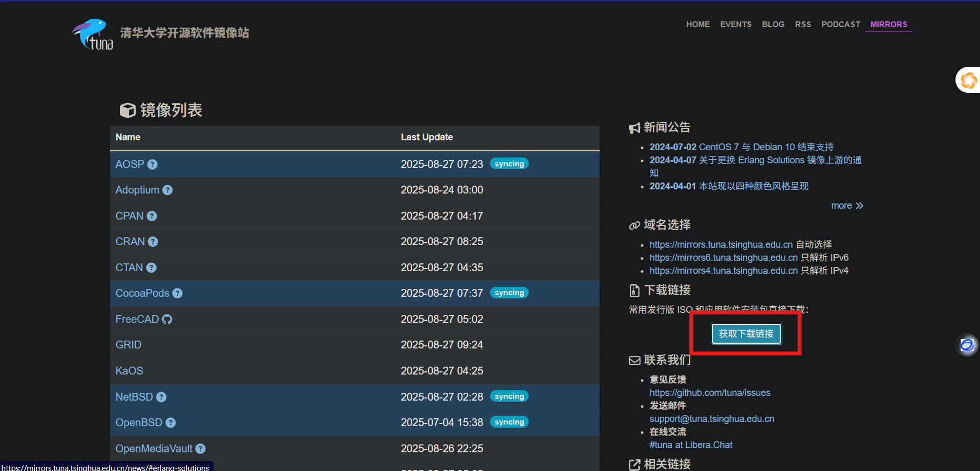Open PODCAST navigation item
This screenshot has width=980, height=471.
coord(841,25)
